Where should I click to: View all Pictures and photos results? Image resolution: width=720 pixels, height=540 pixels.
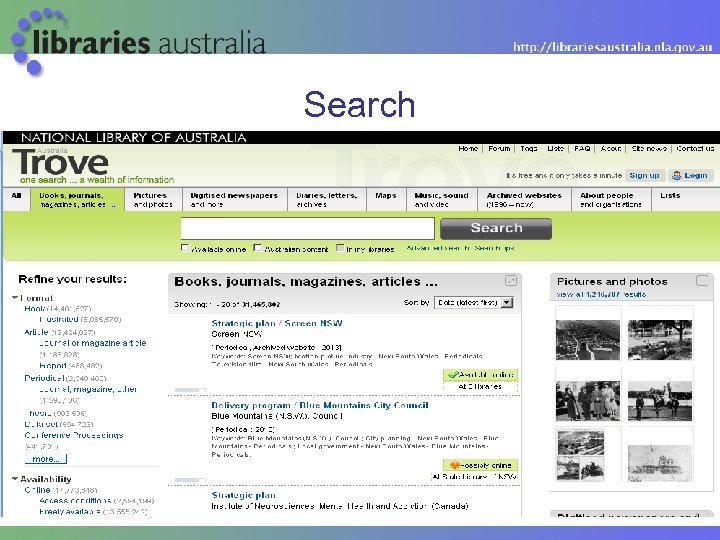[602, 294]
